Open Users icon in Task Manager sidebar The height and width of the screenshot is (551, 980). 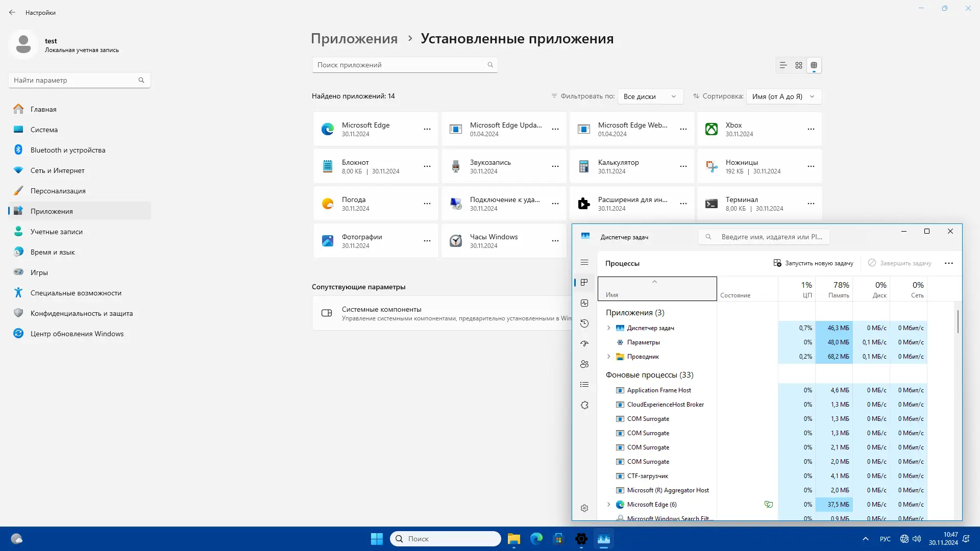click(x=584, y=364)
